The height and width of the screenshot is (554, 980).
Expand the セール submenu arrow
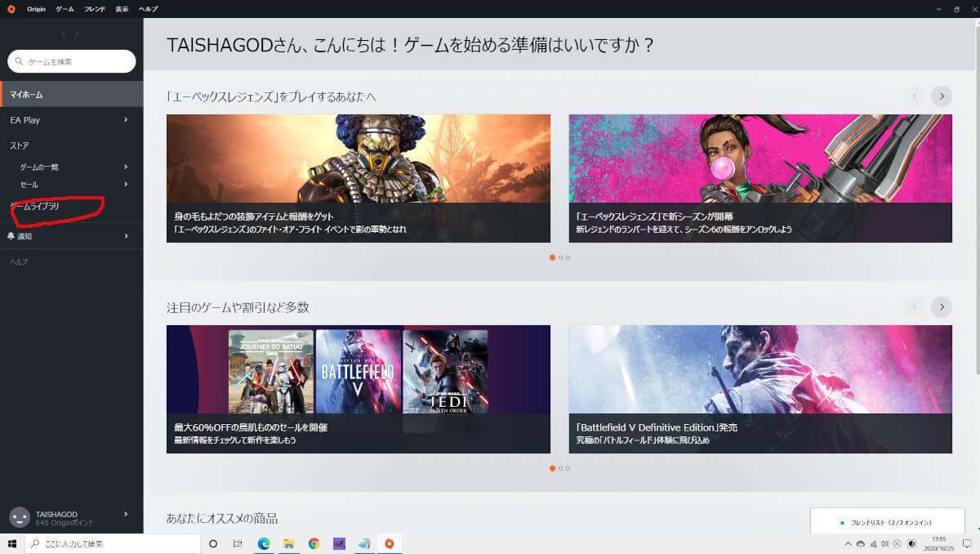[126, 185]
